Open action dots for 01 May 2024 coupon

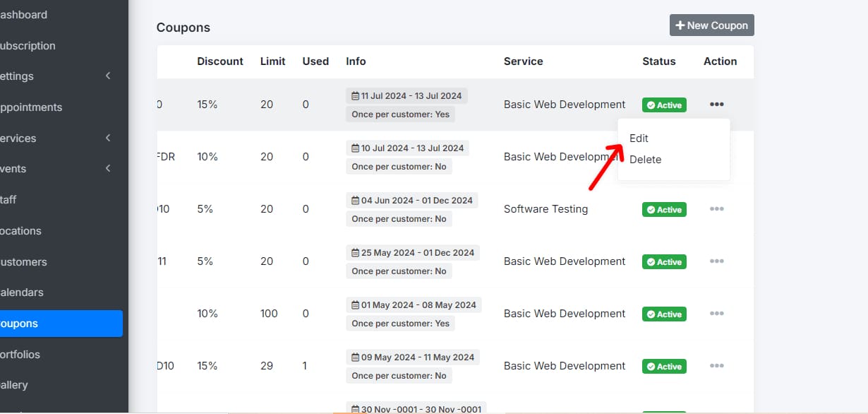[x=716, y=314]
